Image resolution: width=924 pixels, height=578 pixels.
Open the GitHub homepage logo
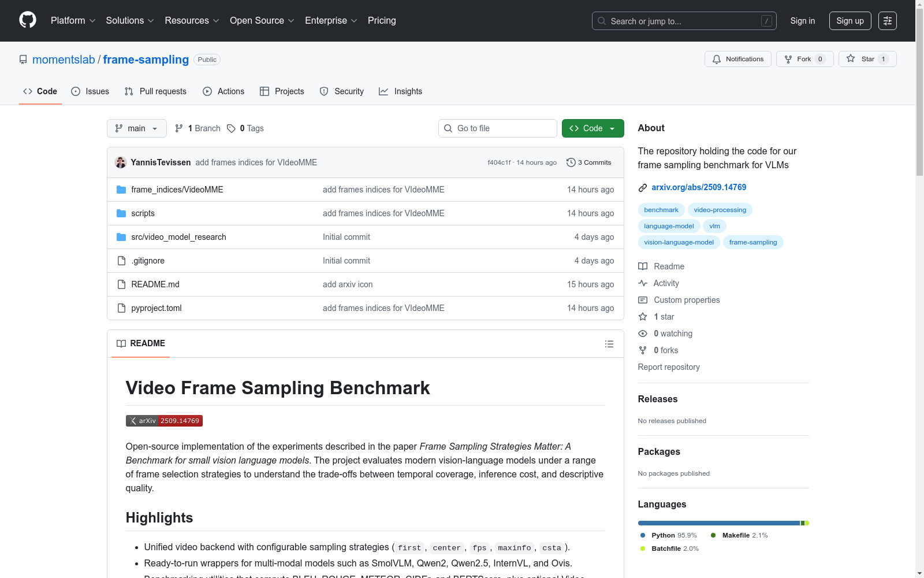tap(28, 20)
